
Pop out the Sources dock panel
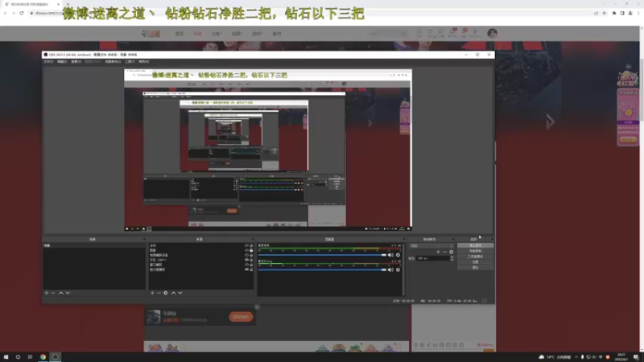tap(252, 239)
